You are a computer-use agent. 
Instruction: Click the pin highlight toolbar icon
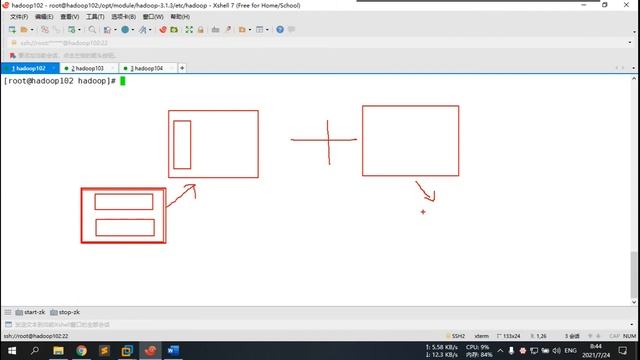click(x=228, y=29)
